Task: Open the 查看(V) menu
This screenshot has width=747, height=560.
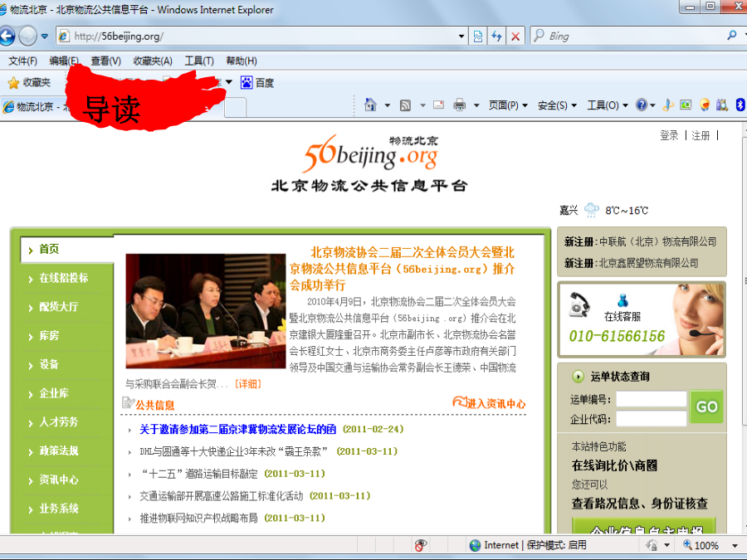Action: click(105, 61)
